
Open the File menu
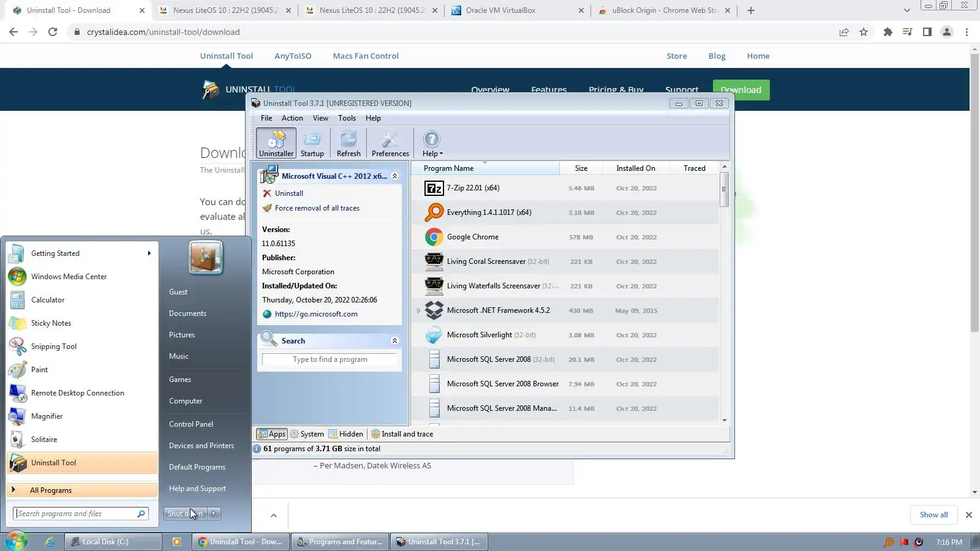coord(266,118)
